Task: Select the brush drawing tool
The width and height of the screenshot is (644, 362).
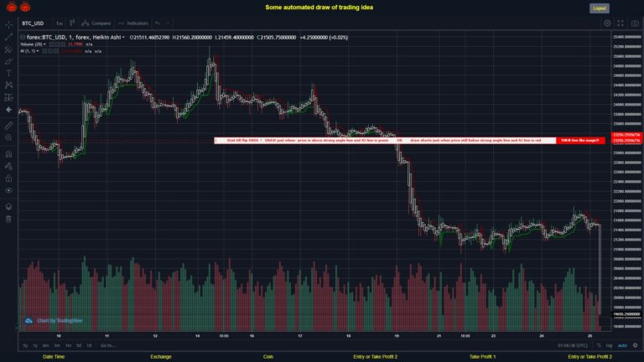Action: pos(8,61)
